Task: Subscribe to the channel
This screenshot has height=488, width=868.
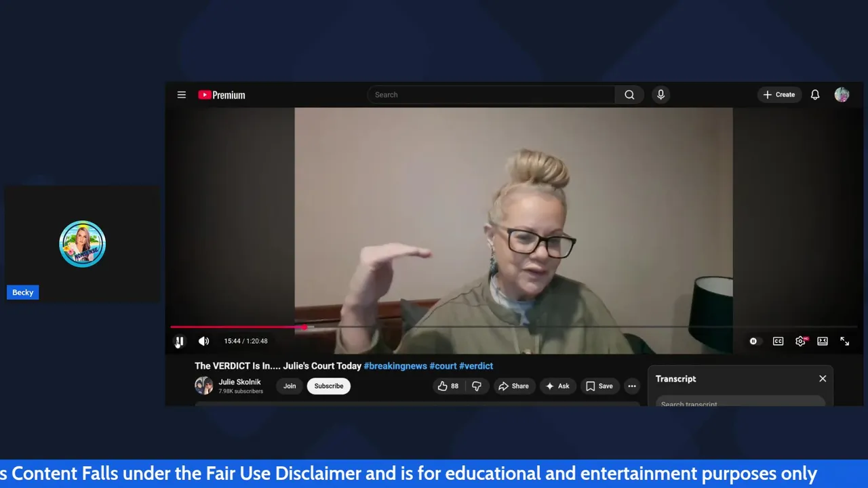Action: pyautogui.click(x=328, y=386)
